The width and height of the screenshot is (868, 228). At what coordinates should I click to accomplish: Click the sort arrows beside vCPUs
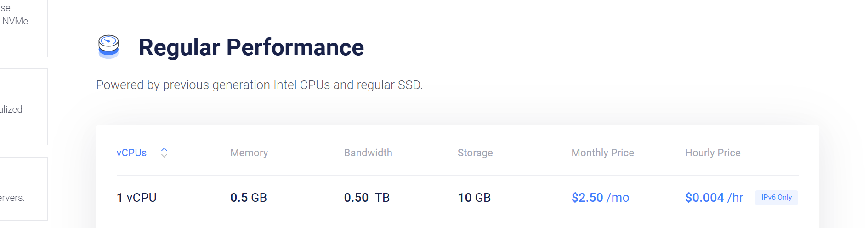click(164, 153)
